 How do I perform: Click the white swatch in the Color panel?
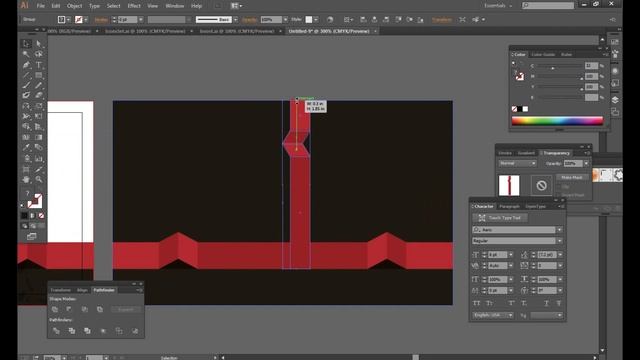pos(525,109)
